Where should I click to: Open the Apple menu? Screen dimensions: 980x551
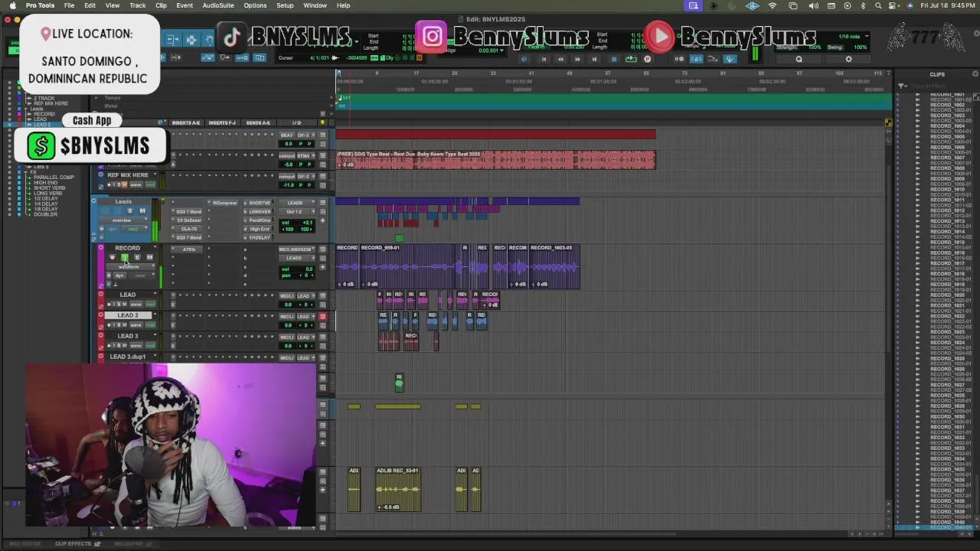point(12,5)
